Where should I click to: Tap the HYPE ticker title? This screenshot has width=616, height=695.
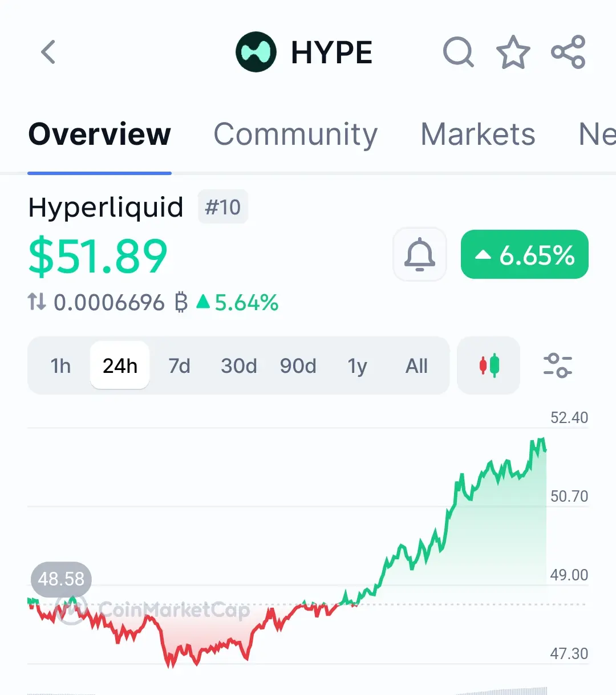331,52
